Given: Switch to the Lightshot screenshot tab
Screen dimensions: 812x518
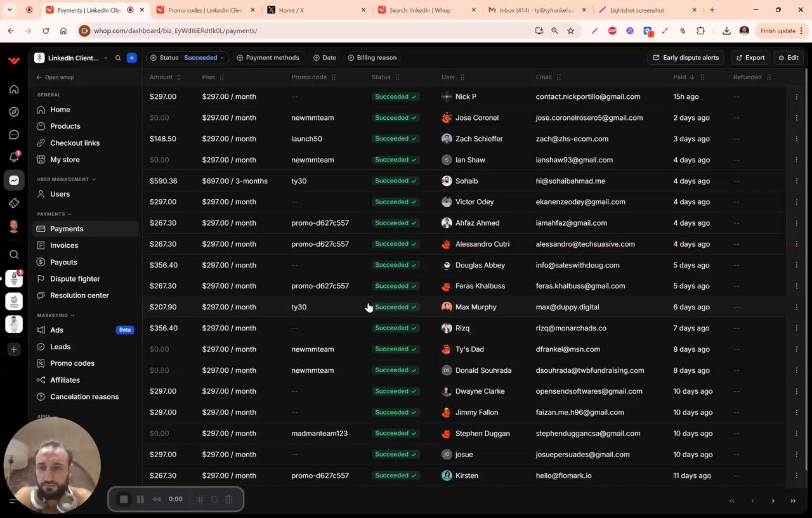Looking at the screenshot, I should (x=647, y=10).
